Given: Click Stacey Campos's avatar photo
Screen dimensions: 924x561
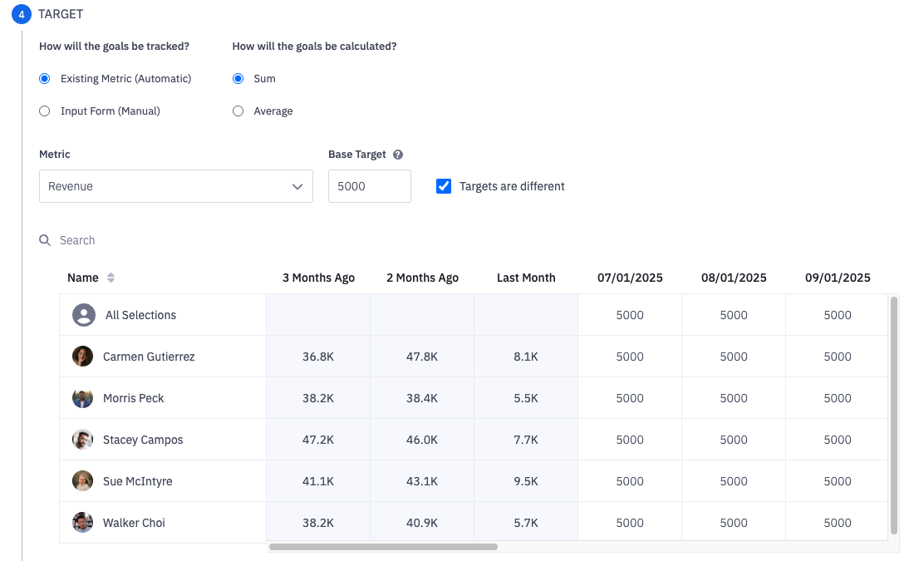Looking at the screenshot, I should click(82, 440).
